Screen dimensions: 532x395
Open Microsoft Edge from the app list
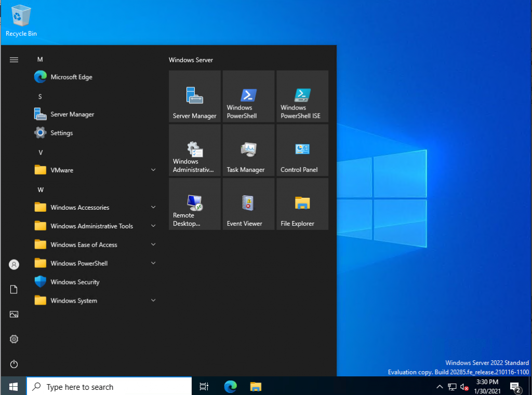(95, 77)
